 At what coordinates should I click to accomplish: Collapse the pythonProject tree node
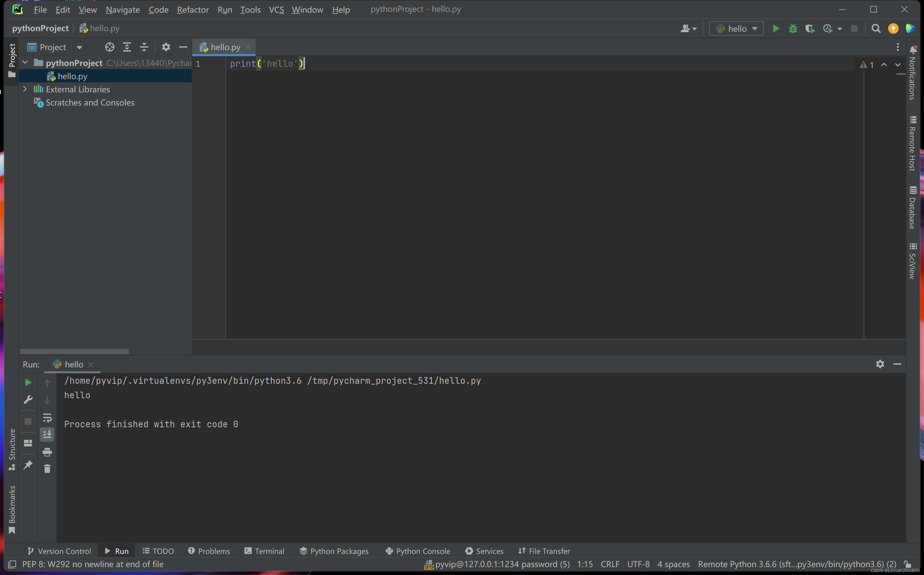coord(25,62)
